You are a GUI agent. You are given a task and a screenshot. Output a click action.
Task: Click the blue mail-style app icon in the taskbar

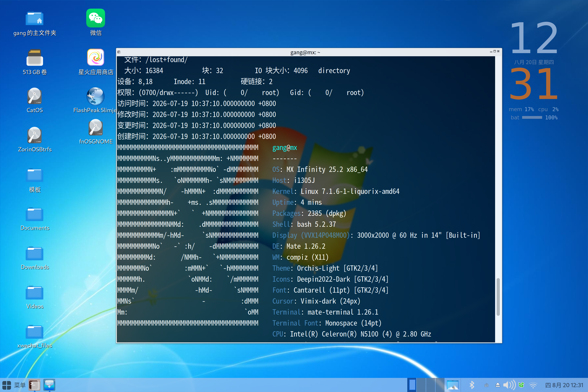(49, 385)
